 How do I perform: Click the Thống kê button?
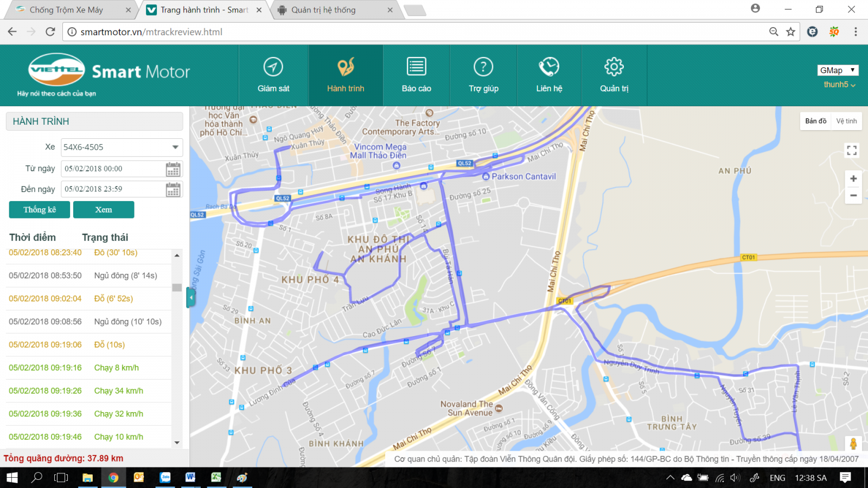click(40, 210)
